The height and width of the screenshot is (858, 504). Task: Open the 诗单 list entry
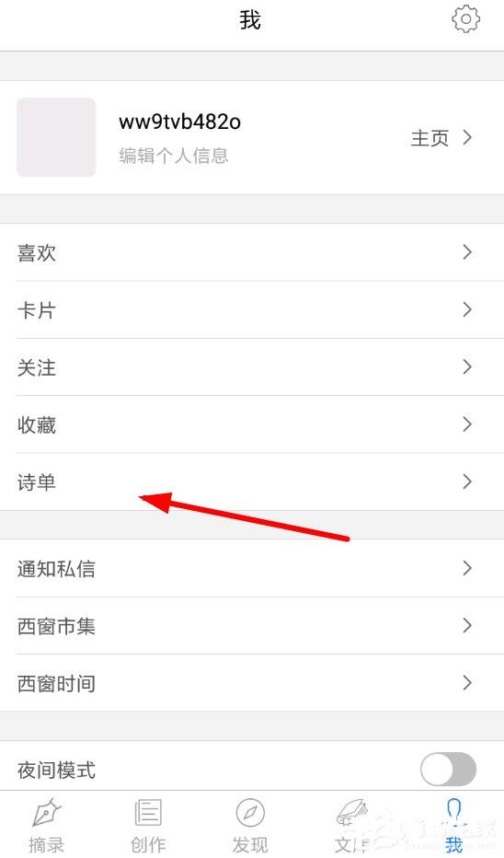click(252, 482)
